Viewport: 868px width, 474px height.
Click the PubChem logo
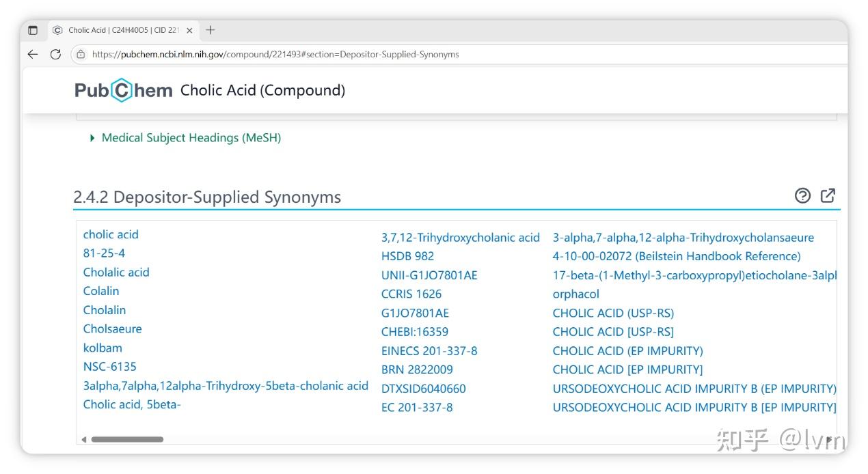123,90
